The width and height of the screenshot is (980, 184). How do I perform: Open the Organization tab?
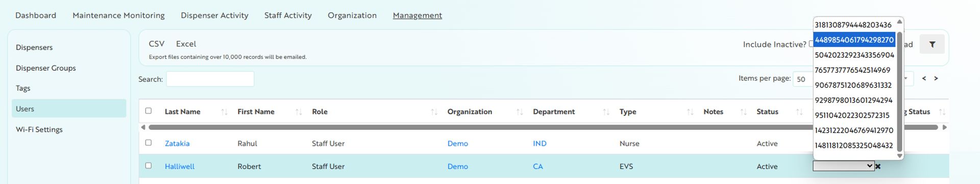tap(352, 15)
